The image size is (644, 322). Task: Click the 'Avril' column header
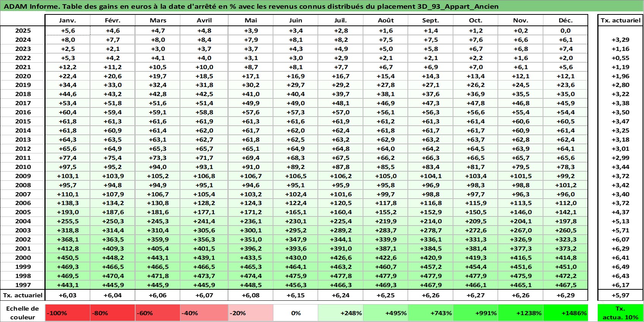tap(204, 21)
